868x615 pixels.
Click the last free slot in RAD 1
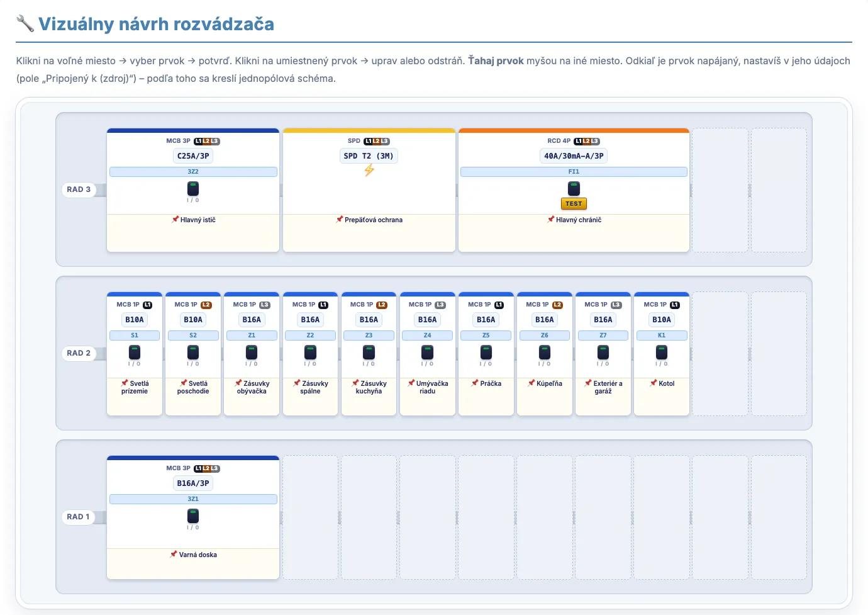(x=779, y=517)
